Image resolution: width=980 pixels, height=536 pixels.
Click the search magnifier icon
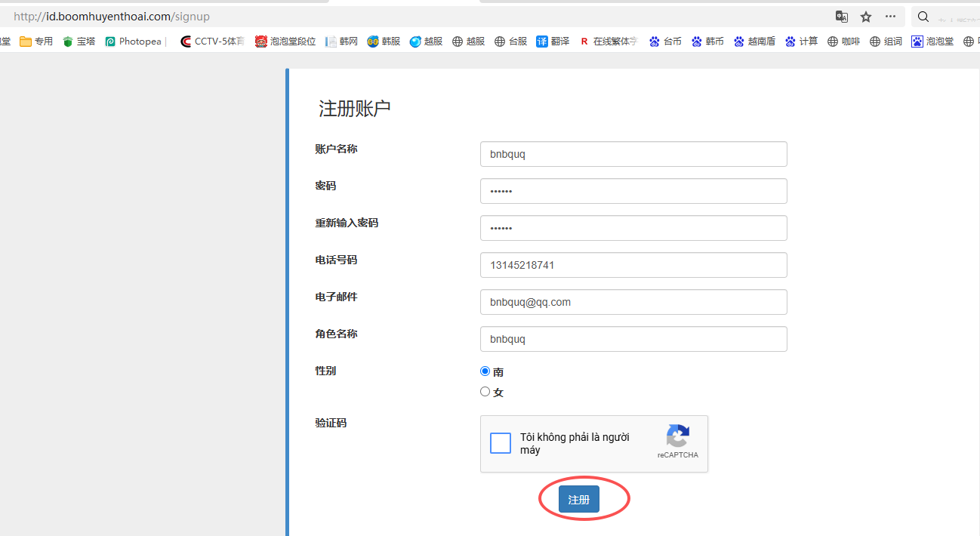[923, 17]
